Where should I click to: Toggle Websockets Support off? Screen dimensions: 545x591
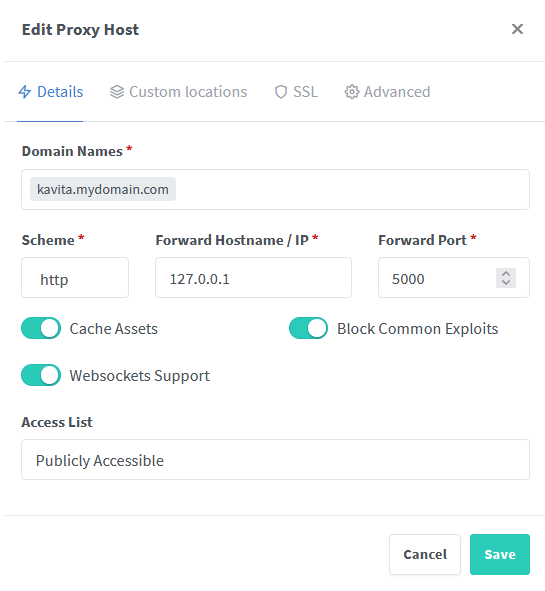(41, 375)
